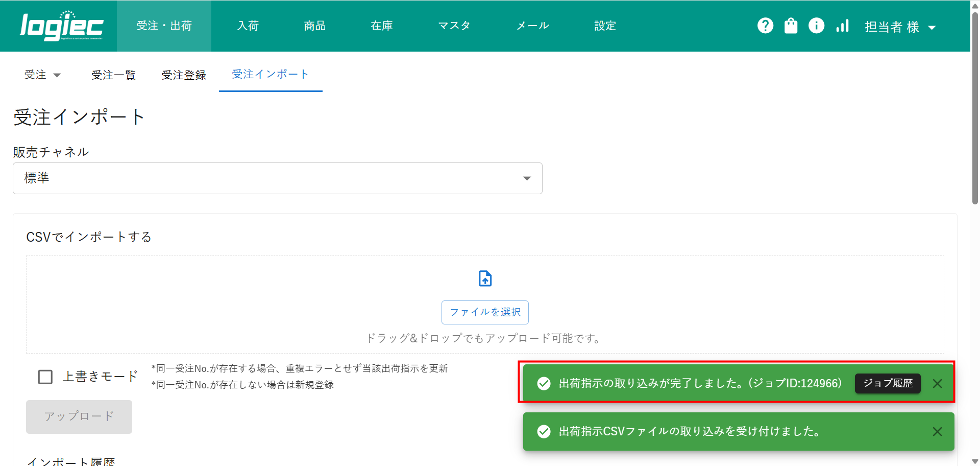Expand the 受注 submenu dropdown
The width and height of the screenshot is (980, 466).
(x=42, y=75)
